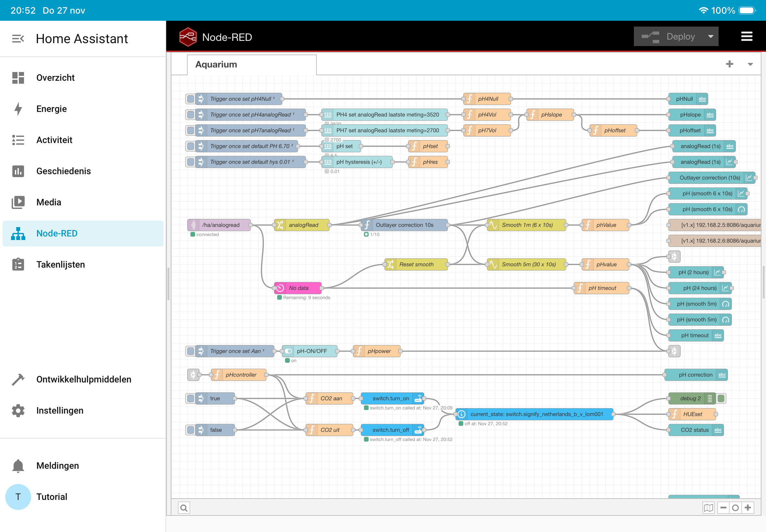The height and width of the screenshot is (532, 766).
Task: Select the pH-ON/OFF switch node
Action: pos(311,351)
